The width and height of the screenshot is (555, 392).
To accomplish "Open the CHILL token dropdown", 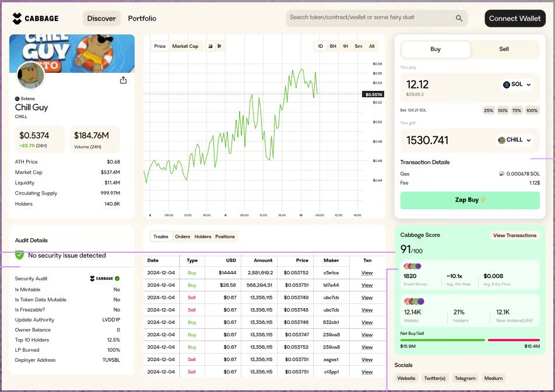I will point(514,140).
